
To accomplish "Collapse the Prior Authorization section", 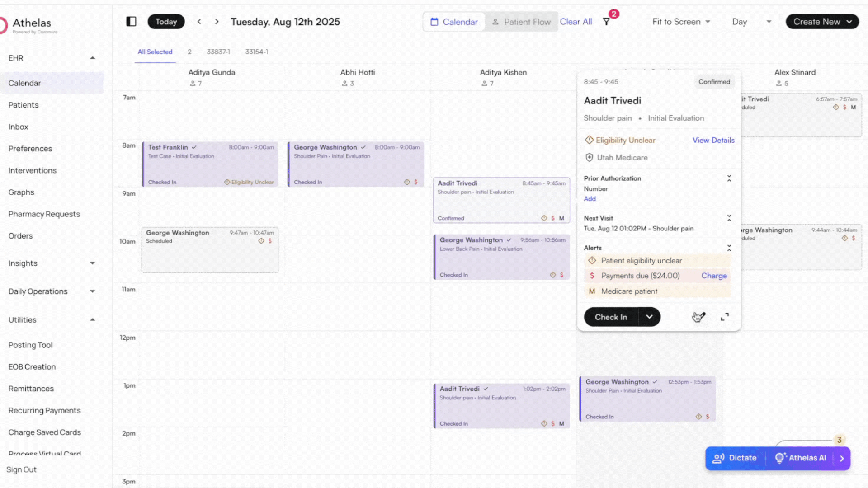I will tap(729, 178).
